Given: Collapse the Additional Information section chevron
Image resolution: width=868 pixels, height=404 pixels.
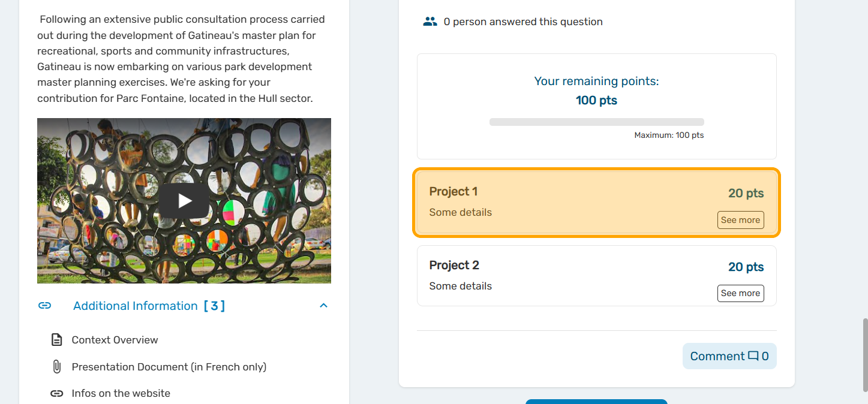Looking at the screenshot, I should tap(323, 306).
